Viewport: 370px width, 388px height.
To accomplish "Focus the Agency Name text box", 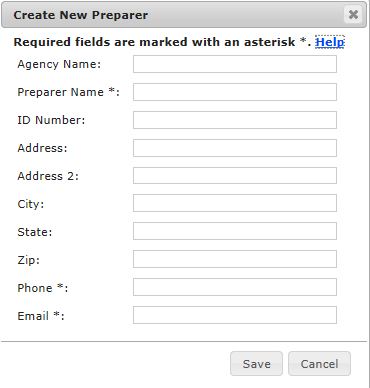I will point(235,64).
